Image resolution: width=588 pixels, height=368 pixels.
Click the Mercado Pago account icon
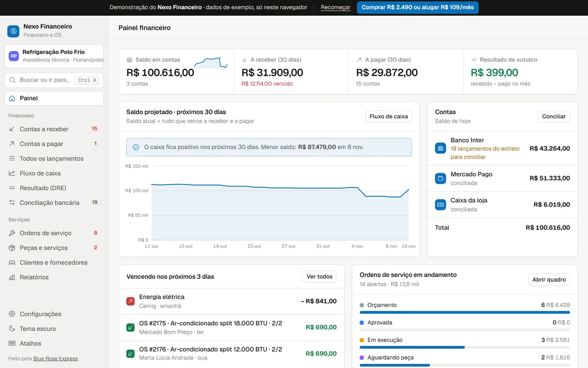pyautogui.click(x=441, y=178)
